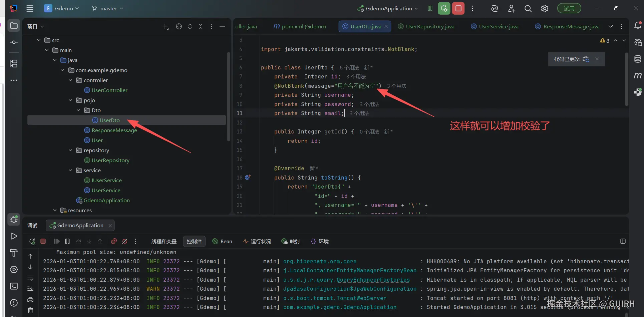Open the Commit tool window

[x=14, y=42]
